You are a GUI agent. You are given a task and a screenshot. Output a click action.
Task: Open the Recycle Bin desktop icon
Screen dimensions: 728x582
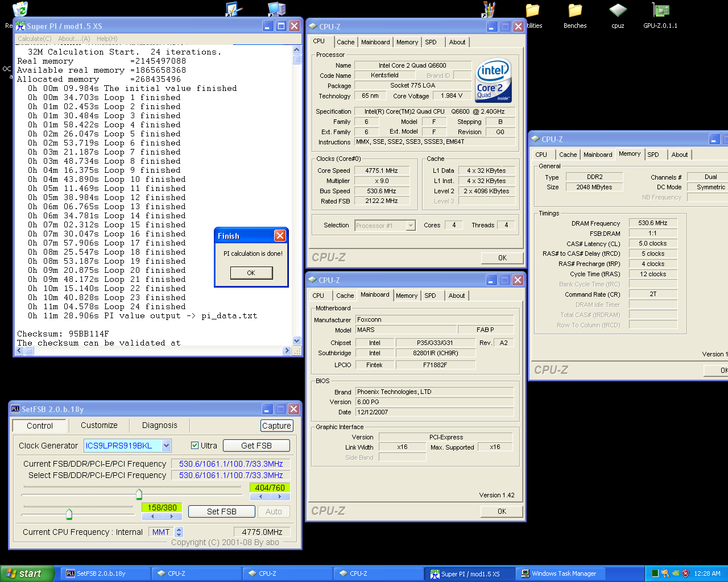pos(20,10)
